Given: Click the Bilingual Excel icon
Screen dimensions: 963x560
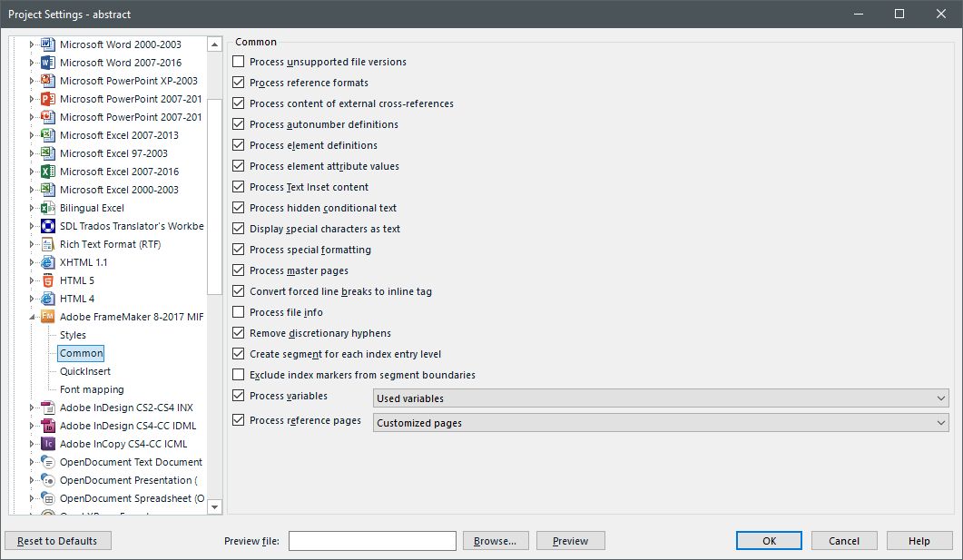Looking at the screenshot, I should 48,208.
